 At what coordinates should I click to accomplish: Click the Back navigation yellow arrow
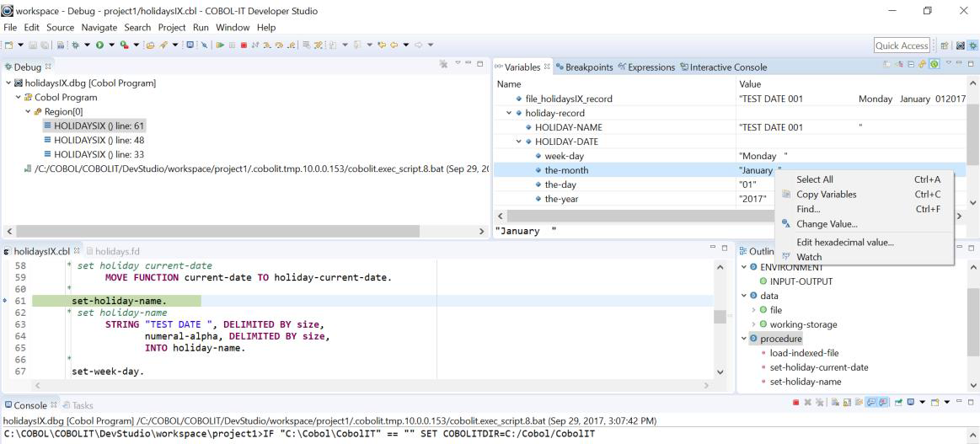tap(394, 45)
